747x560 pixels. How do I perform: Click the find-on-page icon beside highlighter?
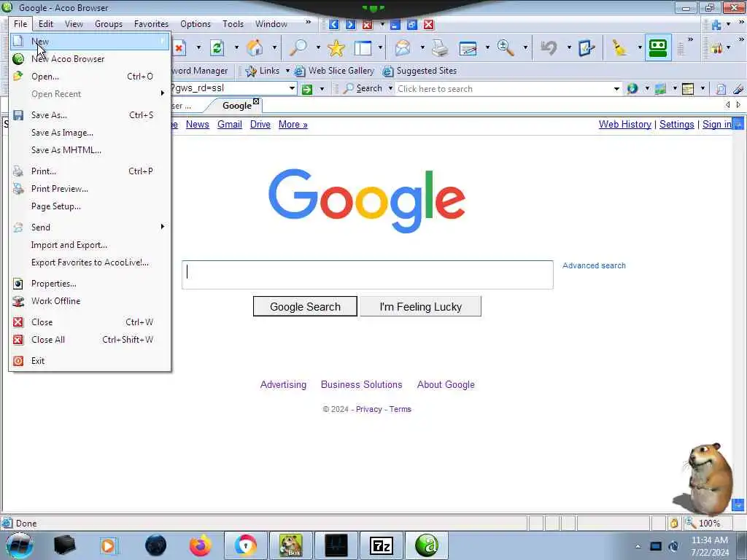click(721, 88)
